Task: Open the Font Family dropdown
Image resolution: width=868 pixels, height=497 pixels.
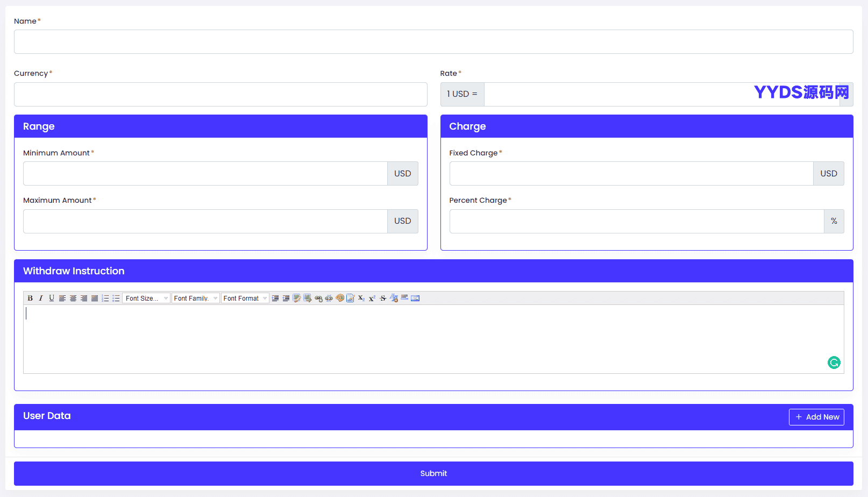Action: click(x=196, y=298)
